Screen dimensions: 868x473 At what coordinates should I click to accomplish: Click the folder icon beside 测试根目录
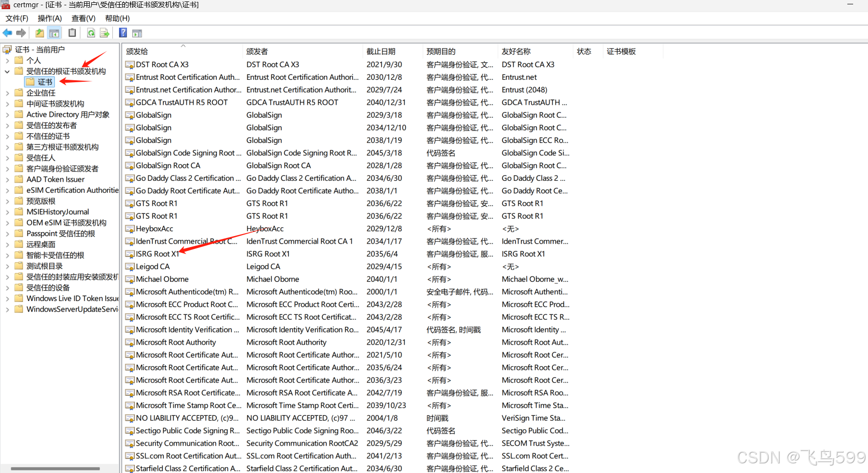pos(19,266)
